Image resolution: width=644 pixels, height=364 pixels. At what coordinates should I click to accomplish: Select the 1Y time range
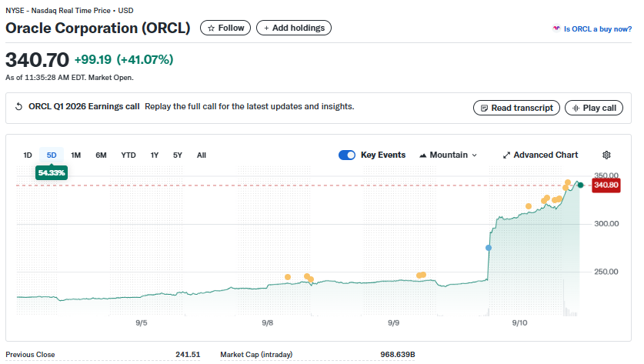click(x=155, y=155)
